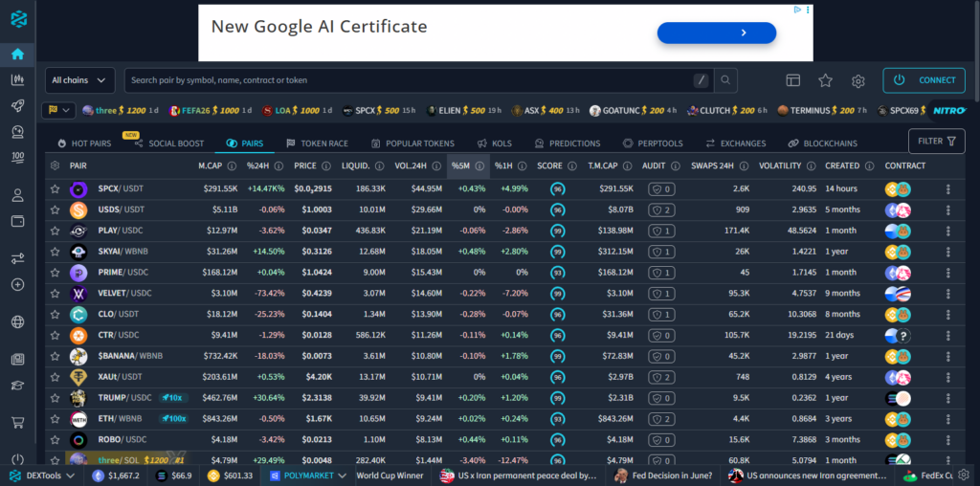
Task: Open the three-dot menu for PLAY row
Action: [948, 231]
